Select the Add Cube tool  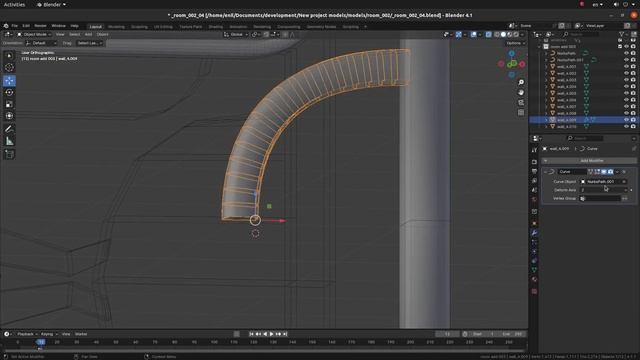(x=9, y=154)
